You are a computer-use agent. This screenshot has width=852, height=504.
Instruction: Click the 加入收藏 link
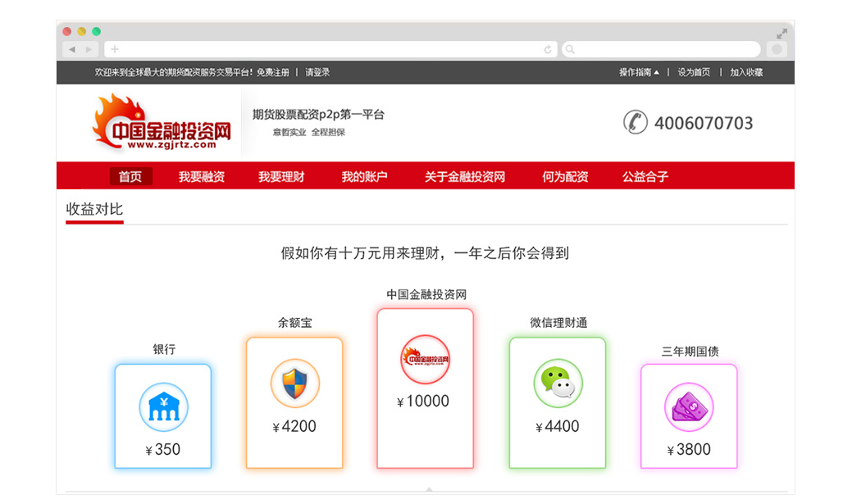pos(746,72)
